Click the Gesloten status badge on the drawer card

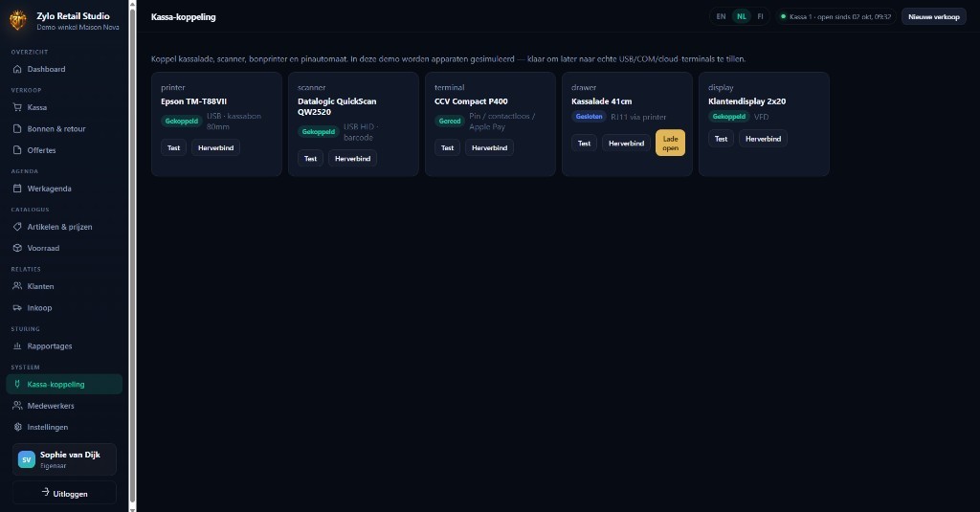[589, 117]
